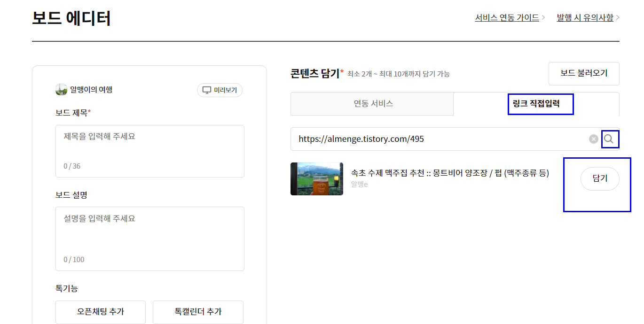Click the 알맹이의 여행 profile avatar
The height and width of the screenshot is (324, 644).
coord(61,90)
